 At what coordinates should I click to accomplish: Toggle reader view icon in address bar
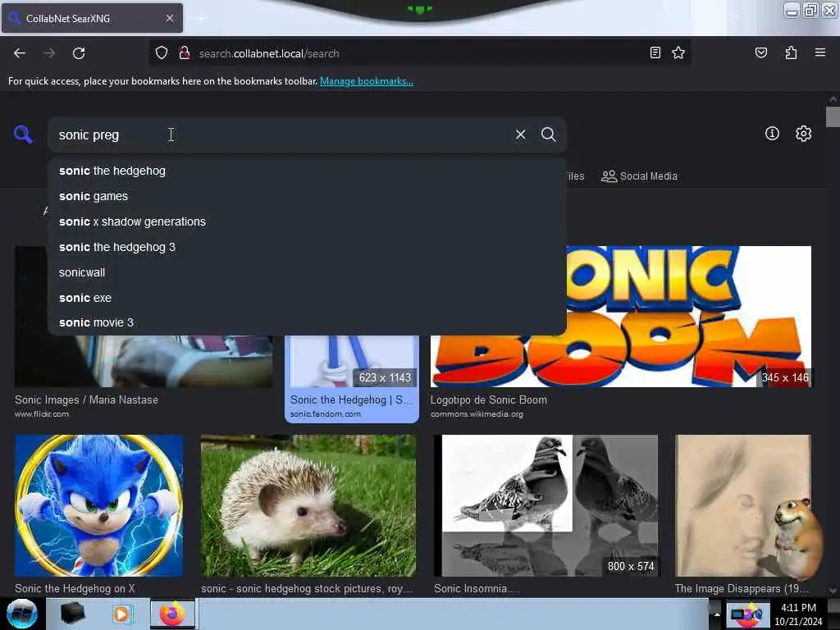point(655,52)
